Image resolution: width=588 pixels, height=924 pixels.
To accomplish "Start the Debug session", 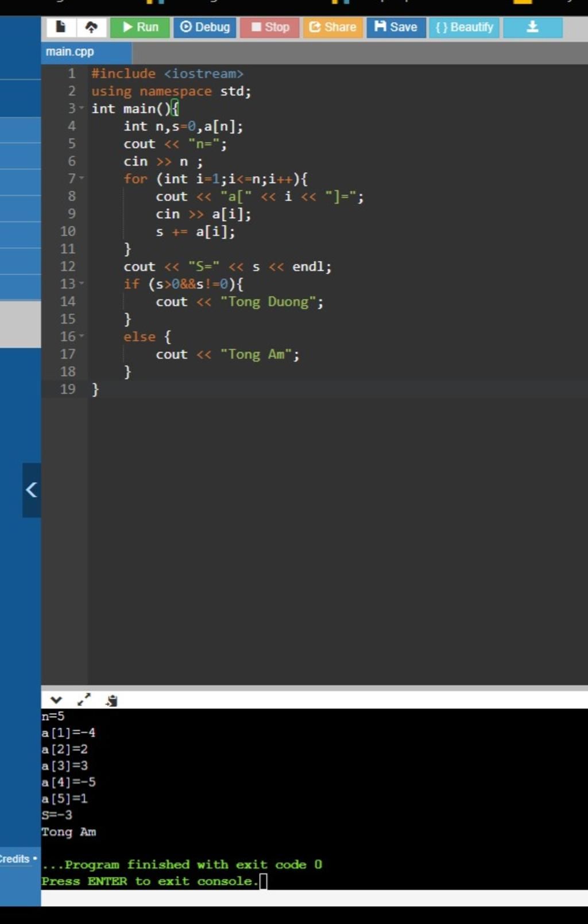I will click(x=204, y=27).
